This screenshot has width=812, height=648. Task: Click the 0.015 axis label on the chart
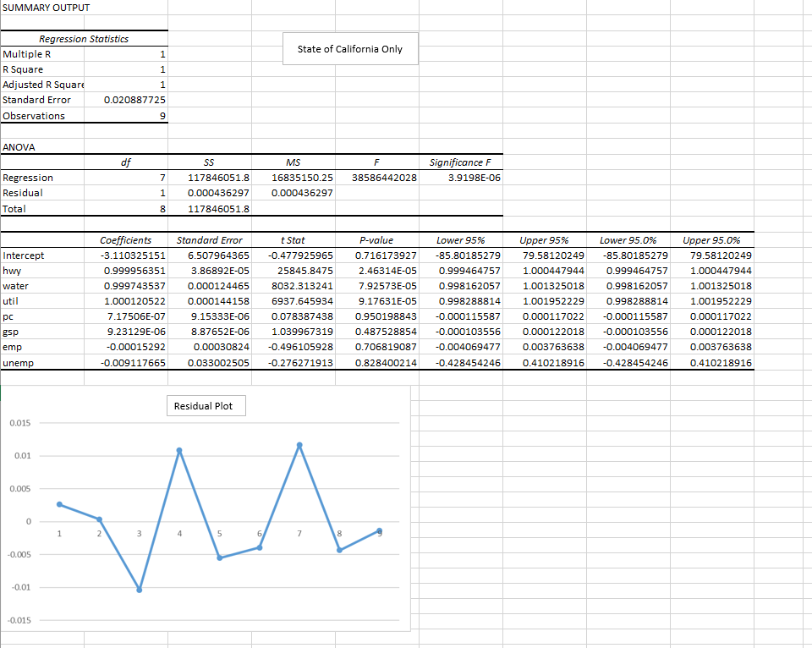20,423
